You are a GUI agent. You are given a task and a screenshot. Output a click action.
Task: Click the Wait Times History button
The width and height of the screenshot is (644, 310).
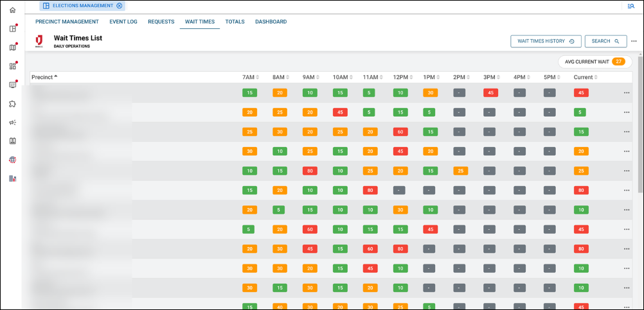pos(546,41)
